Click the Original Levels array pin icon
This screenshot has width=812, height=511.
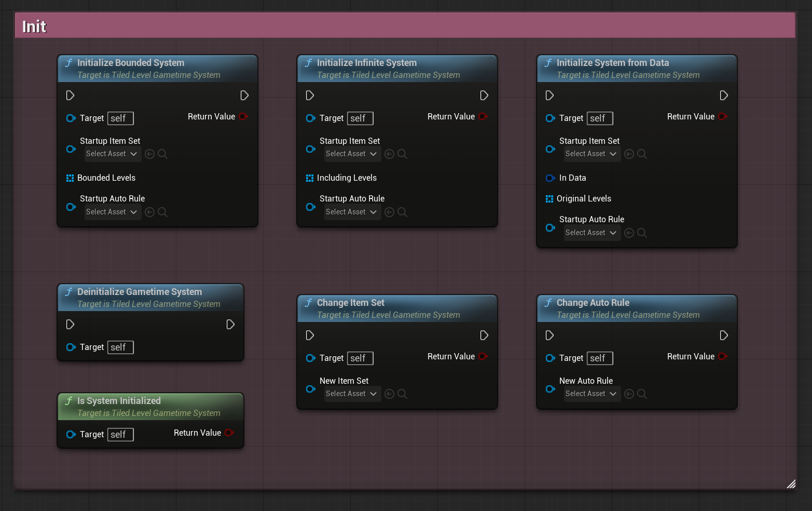coord(549,199)
